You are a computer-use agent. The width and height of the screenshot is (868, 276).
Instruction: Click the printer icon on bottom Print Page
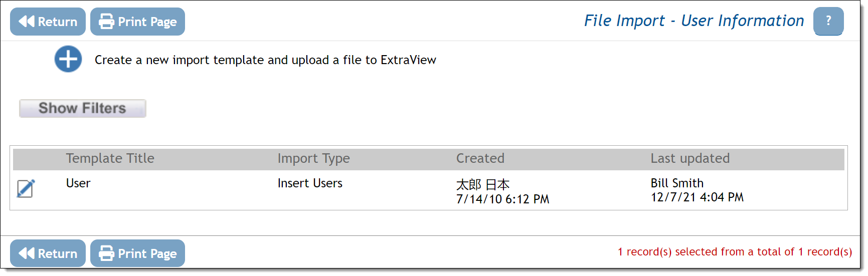106,253
